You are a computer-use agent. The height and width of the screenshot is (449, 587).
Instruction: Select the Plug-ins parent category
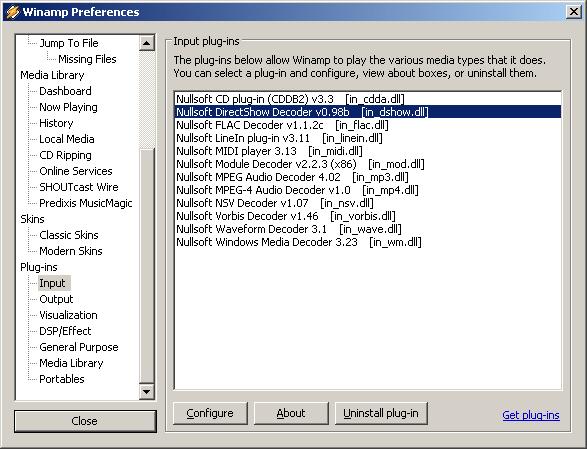click(x=39, y=267)
